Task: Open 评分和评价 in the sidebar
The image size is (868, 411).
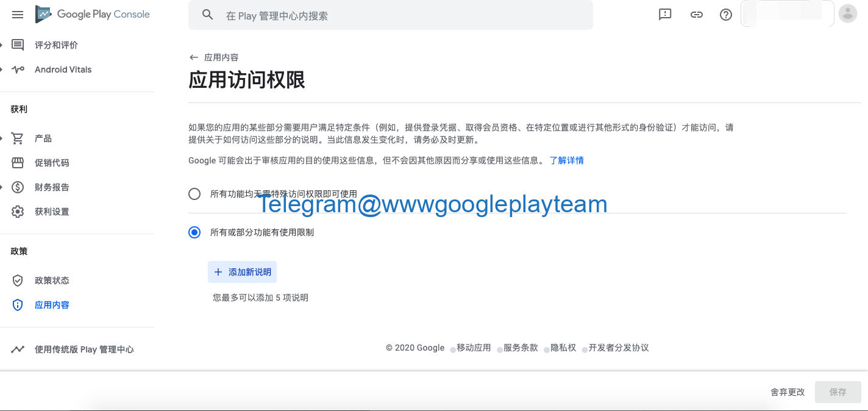Action: click(56, 45)
